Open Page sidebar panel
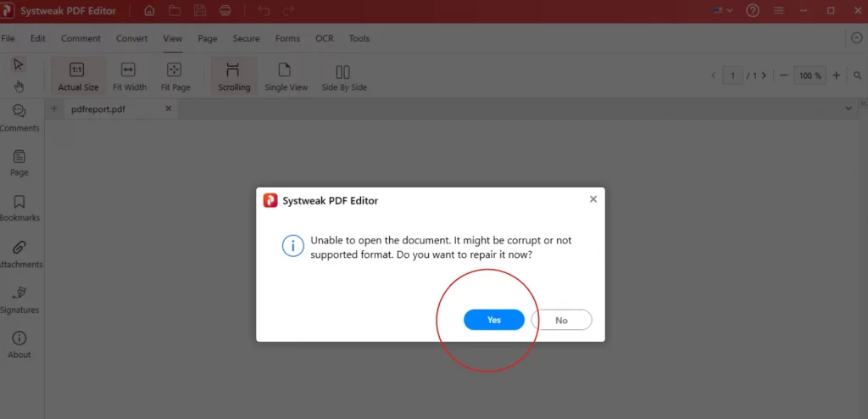868x419 pixels. 19,163
